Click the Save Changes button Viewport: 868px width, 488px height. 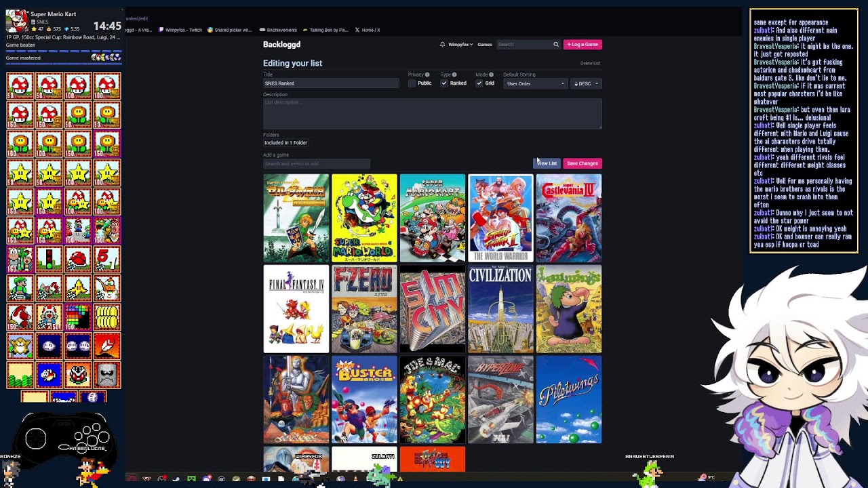click(x=583, y=163)
